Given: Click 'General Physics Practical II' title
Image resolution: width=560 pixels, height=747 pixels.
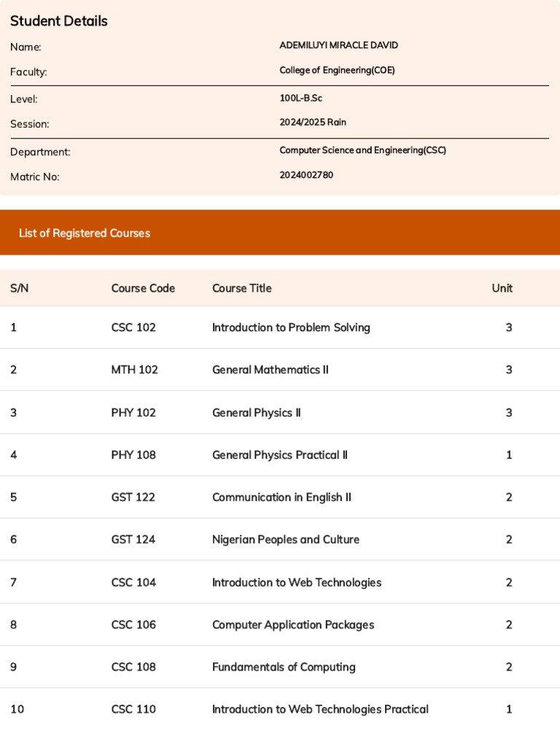Looking at the screenshot, I should (280, 455).
